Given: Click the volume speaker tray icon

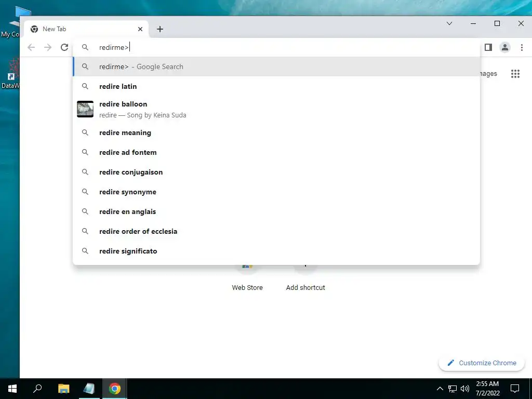Looking at the screenshot, I should coord(465,389).
